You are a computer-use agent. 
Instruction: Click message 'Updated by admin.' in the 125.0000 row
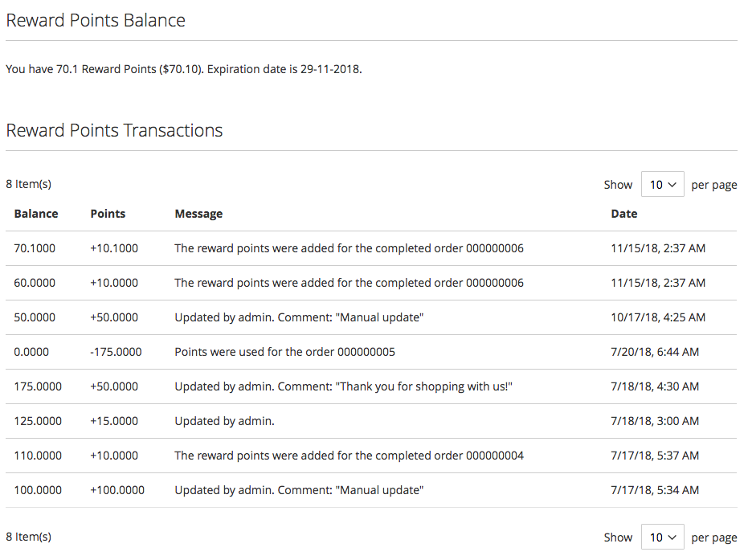[x=224, y=421]
